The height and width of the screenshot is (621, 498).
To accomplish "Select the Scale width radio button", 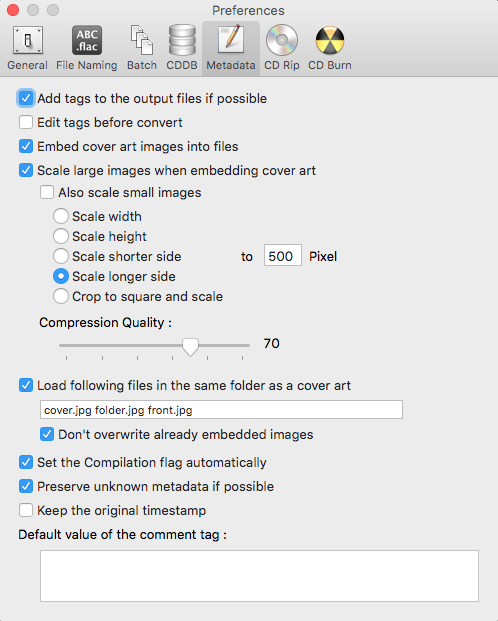I will tap(61, 216).
